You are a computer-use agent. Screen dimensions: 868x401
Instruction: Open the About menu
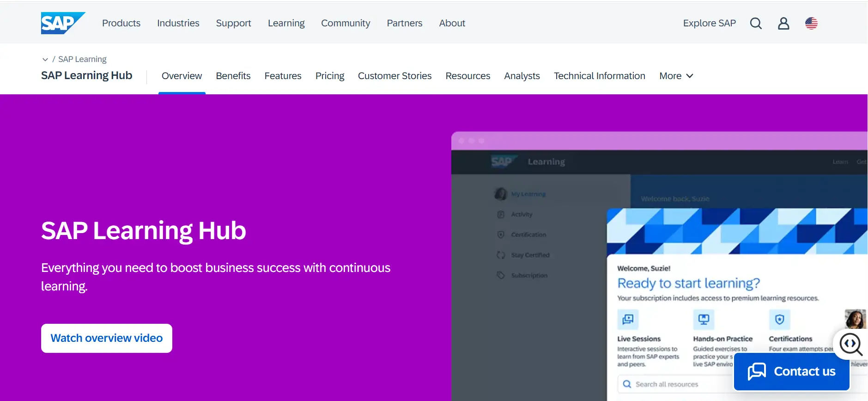point(452,23)
